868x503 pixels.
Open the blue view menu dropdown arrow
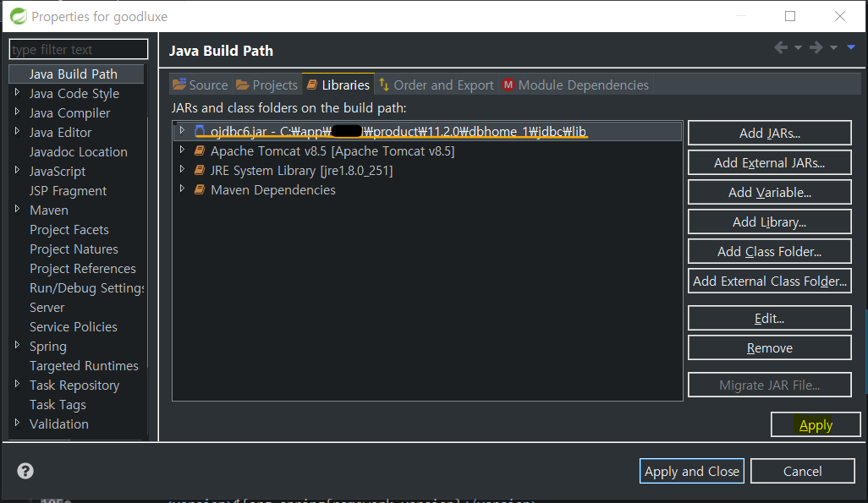[x=851, y=47]
